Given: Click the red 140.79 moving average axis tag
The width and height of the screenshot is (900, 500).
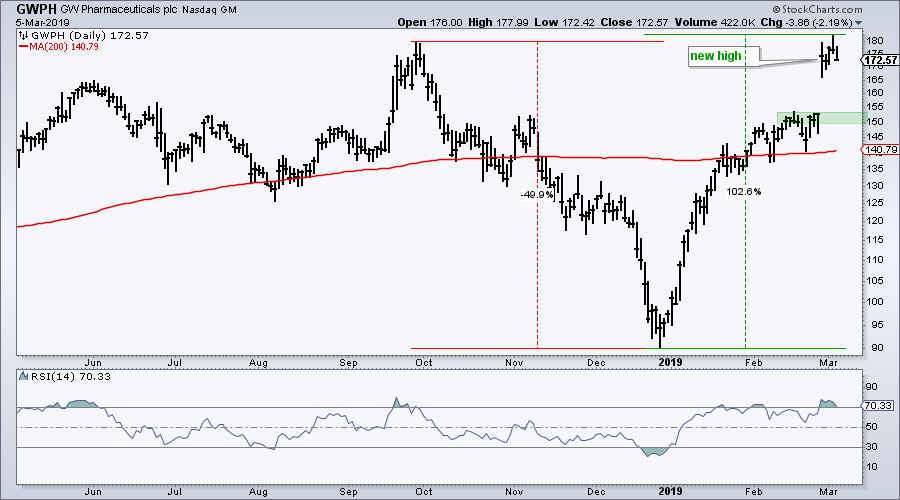Looking at the screenshot, I should click(879, 150).
